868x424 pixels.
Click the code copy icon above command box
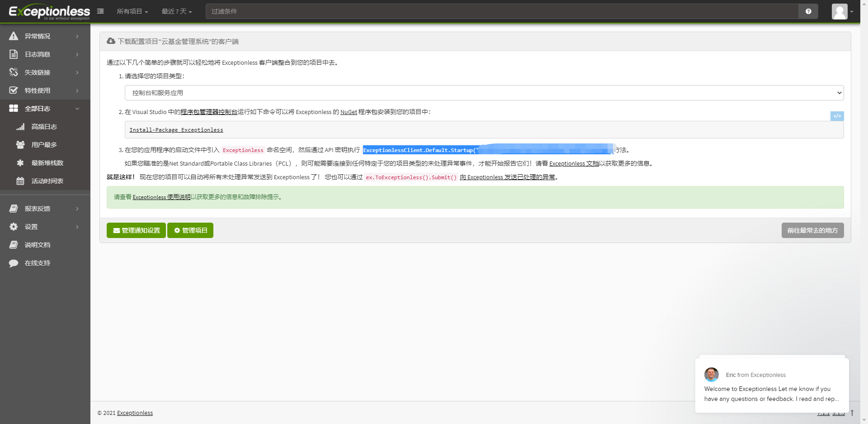coord(837,116)
